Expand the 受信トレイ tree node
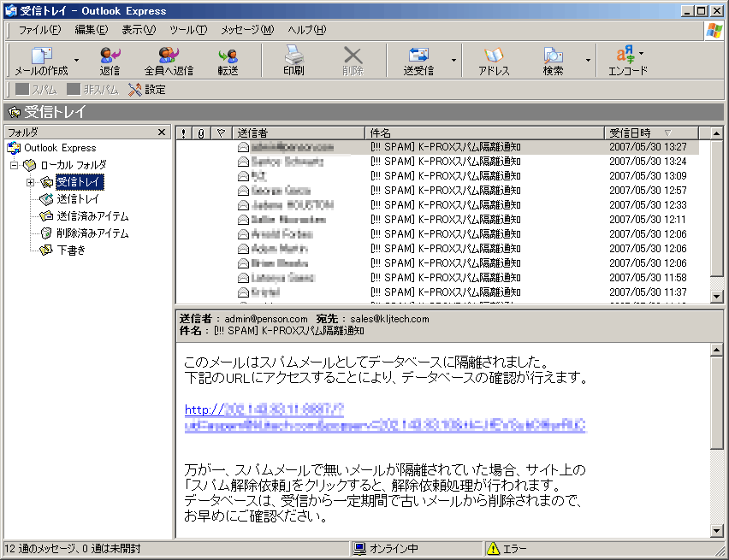Viewport: 729px width, 560px height. (31, 182)
